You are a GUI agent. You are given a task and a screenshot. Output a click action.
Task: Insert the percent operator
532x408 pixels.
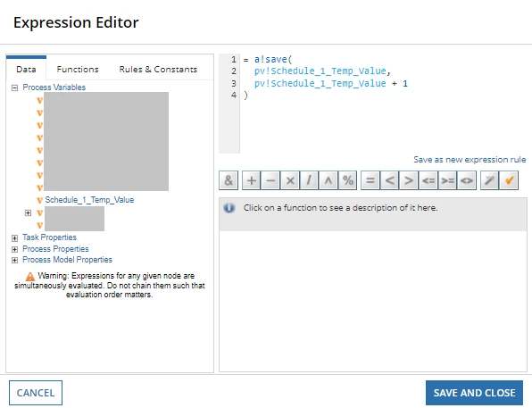pyautogui.click(x=347, y=180)
